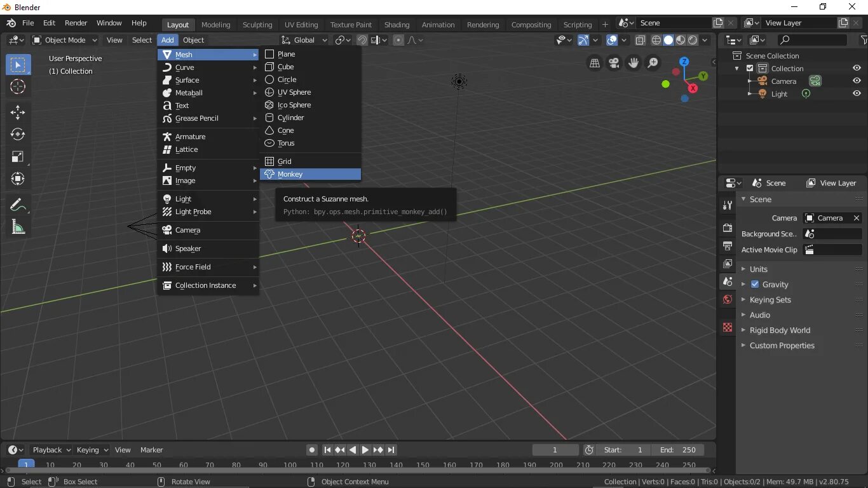Viewport: 868px width, 488px height.
Task: Activate the Move tool
Action: 18,112
